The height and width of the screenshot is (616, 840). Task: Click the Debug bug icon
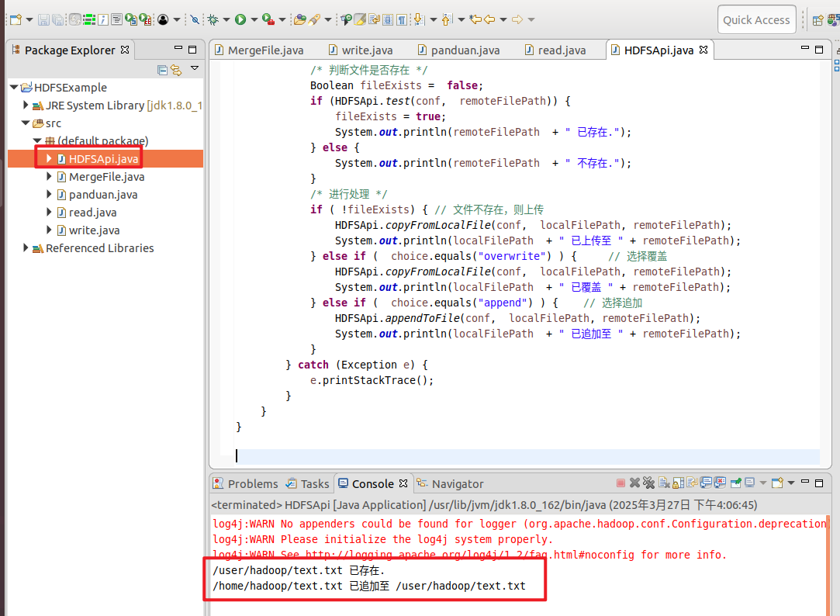[213, 19]
